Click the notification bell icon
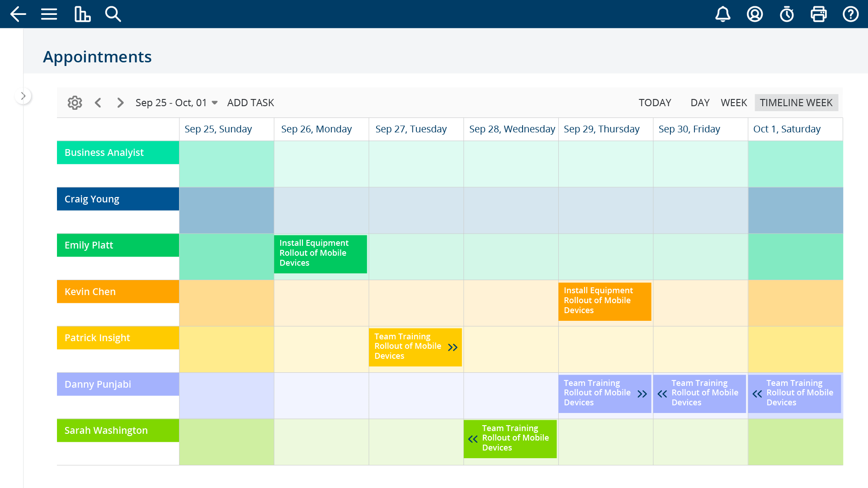Image resolution: width=868 pixels, height=488 pixels. pyautogui.click(x=723, y=14)
